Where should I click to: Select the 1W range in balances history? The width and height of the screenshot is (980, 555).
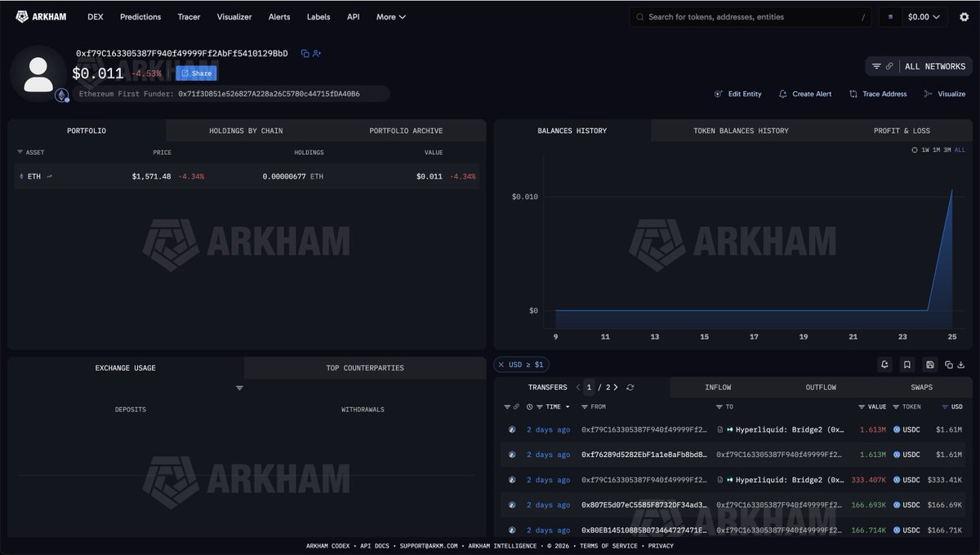(x=925, y=150)
